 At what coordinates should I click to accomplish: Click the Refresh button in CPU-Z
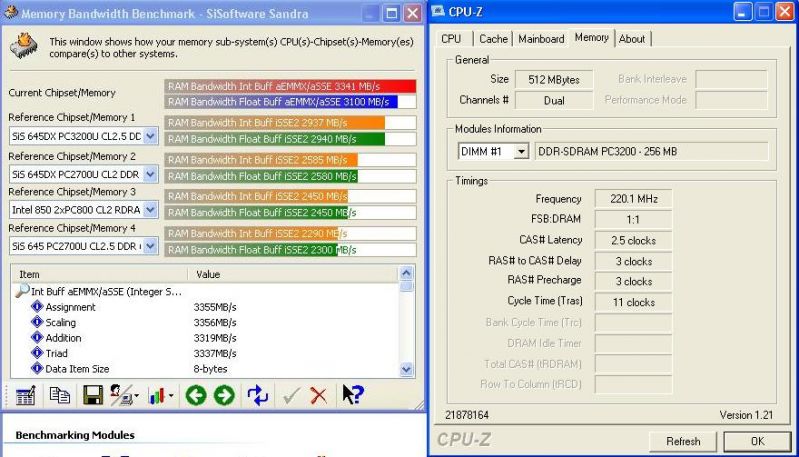click(683, 441)
